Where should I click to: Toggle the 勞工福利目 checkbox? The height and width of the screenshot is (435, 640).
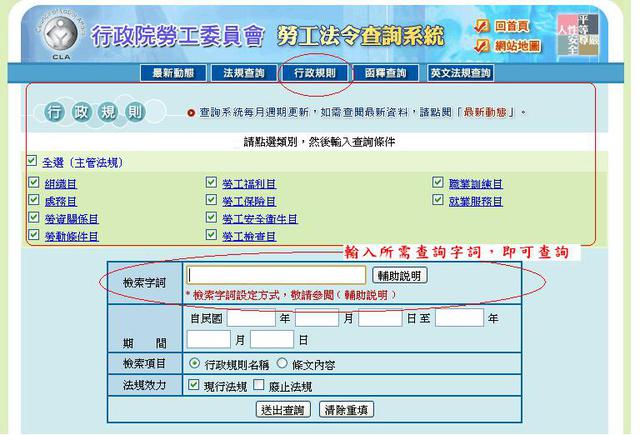[211, 184]
